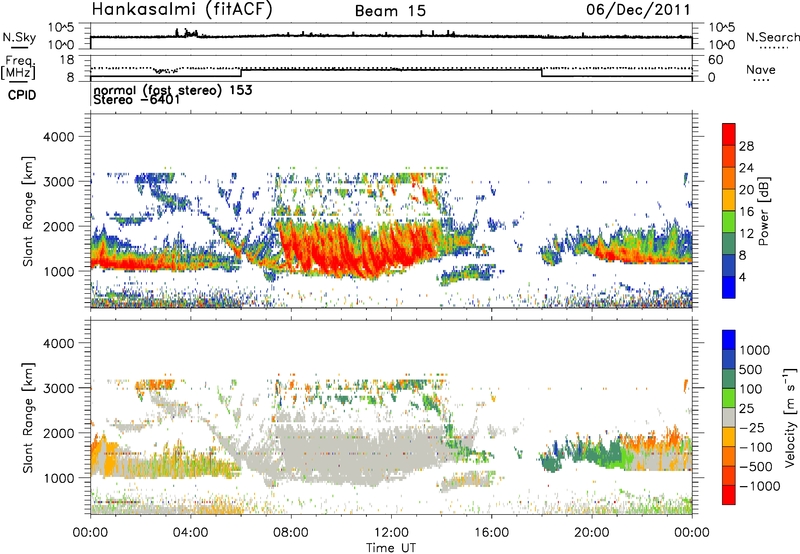This screenshot has height=554, width=800.
Task: Click the N.Sky legend label
Action: tap(19, 37)
